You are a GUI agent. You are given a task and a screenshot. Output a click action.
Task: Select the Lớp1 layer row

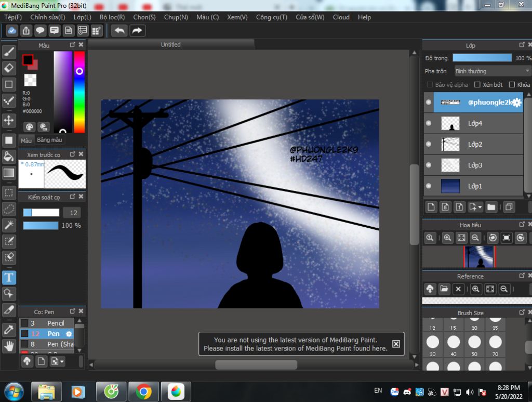[473, 186]
